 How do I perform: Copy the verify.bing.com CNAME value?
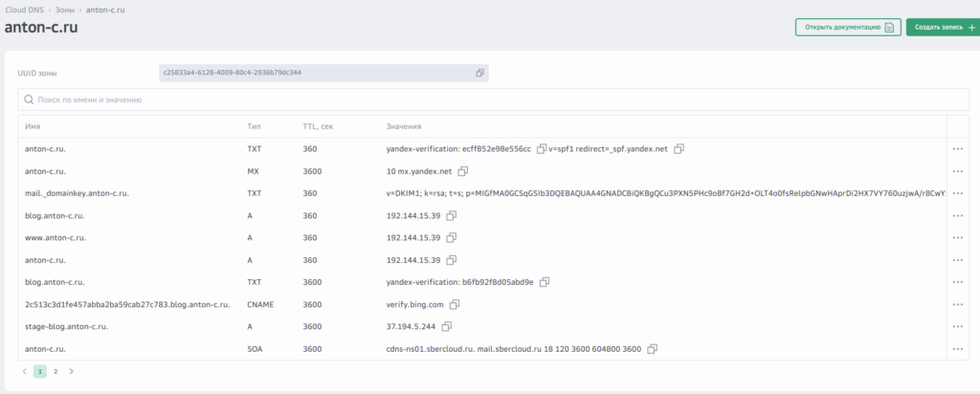[x=455, y=304]
